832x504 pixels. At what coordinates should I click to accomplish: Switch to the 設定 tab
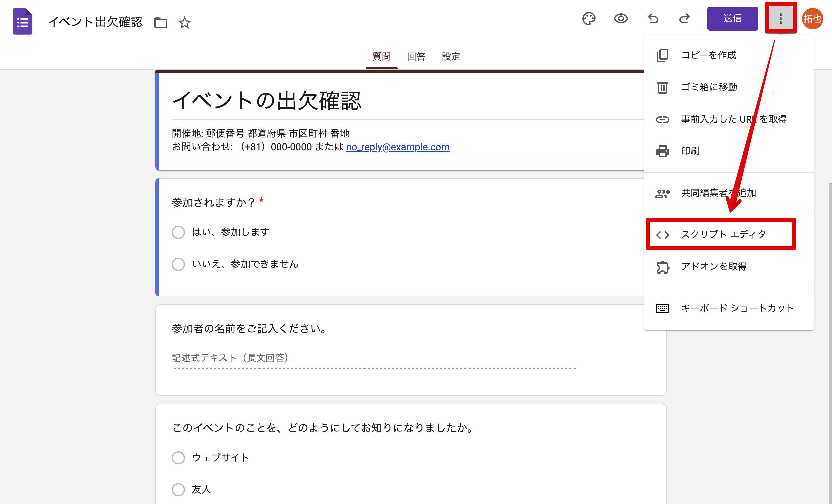[x=451, y=57]
